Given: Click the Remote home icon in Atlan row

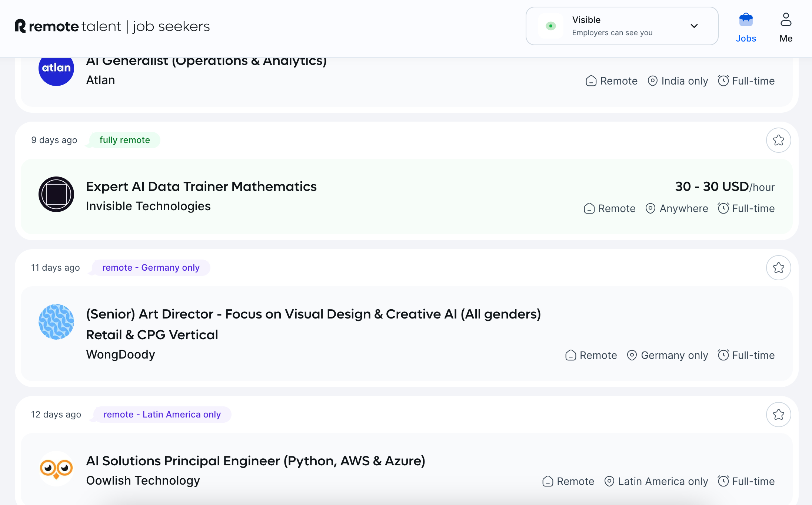Looking at the screenshot, I should click(x=591, y=81).
